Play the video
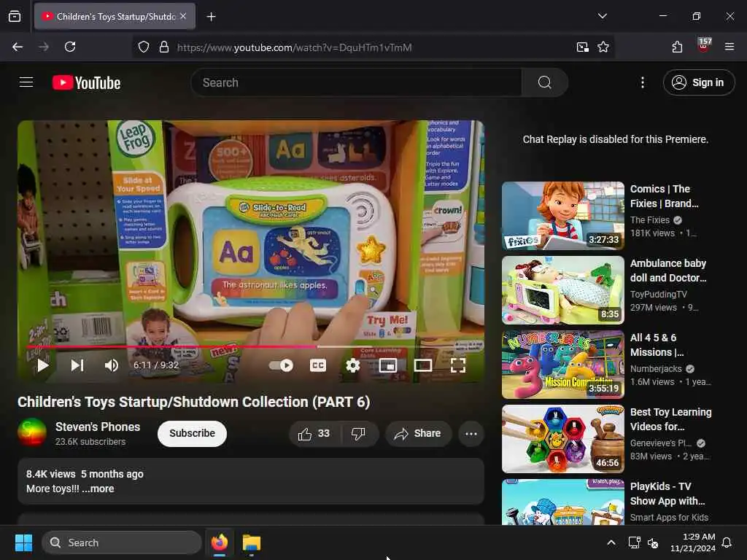Image resolution: width=747 pixels, height=560 pixels. tap(43, 365)
